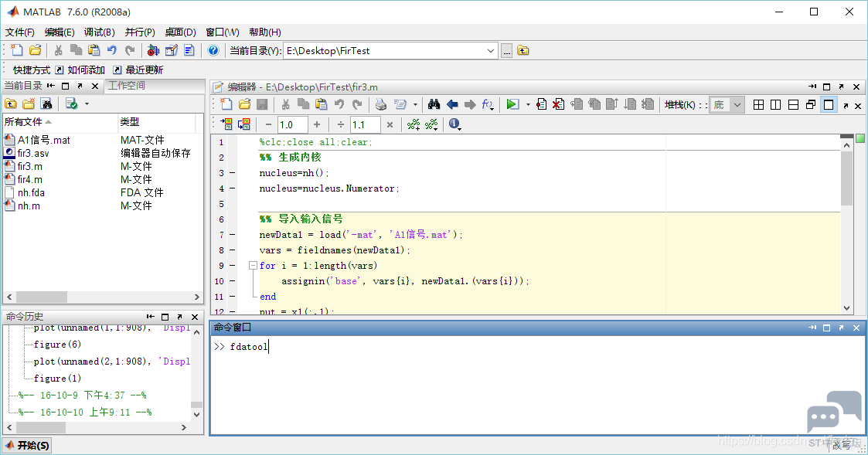Screen dimensions: 868x455
Task: Navigate back in editor toolbar
Action: [x=452, y=104]
